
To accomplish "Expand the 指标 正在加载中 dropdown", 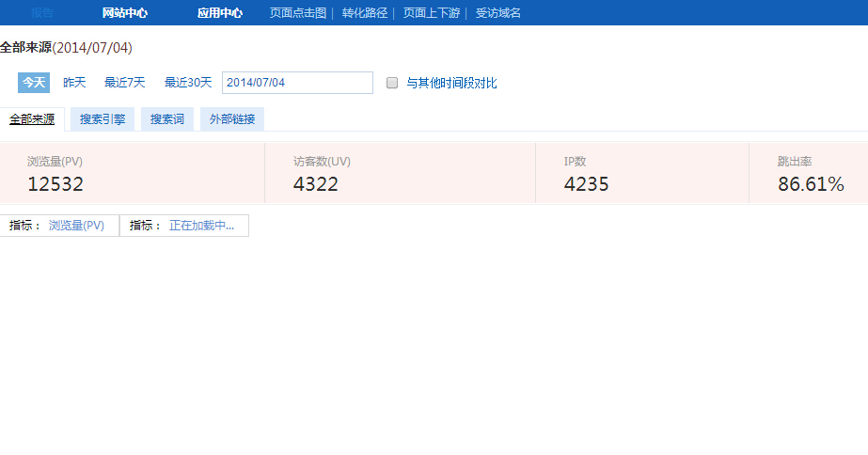I will click(184, 226).
